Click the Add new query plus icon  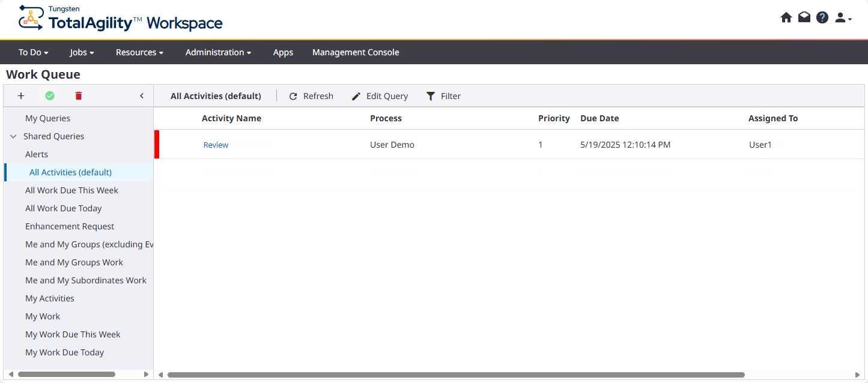(20, 95)
